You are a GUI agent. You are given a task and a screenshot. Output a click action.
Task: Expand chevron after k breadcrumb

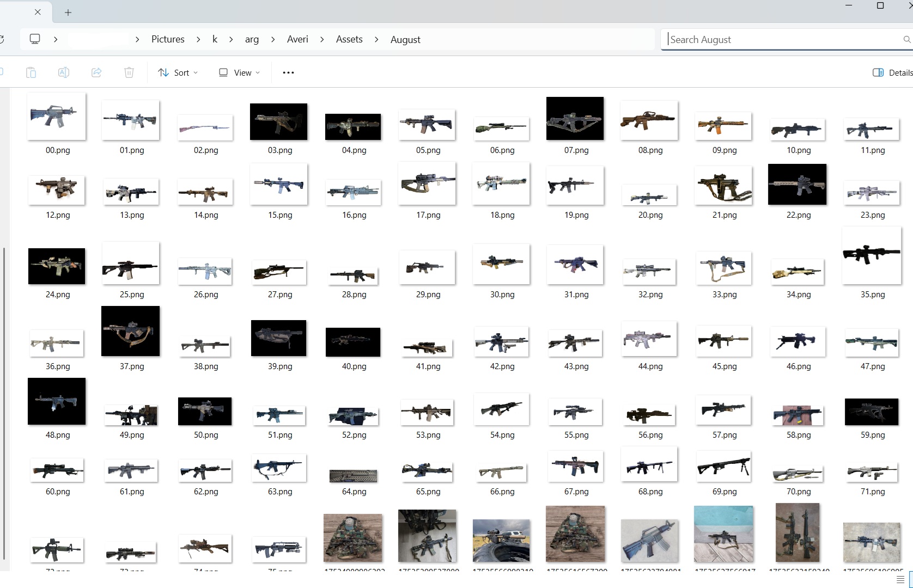[231, 39]
